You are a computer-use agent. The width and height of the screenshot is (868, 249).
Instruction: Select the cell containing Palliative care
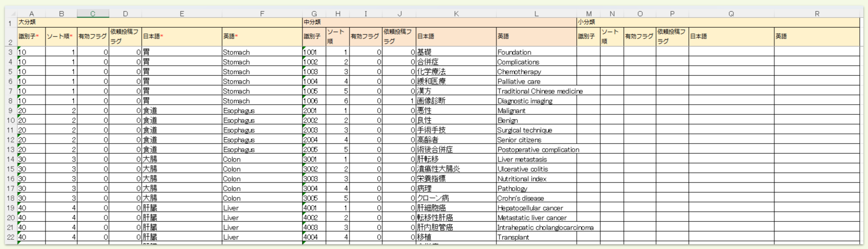[536, 81]
